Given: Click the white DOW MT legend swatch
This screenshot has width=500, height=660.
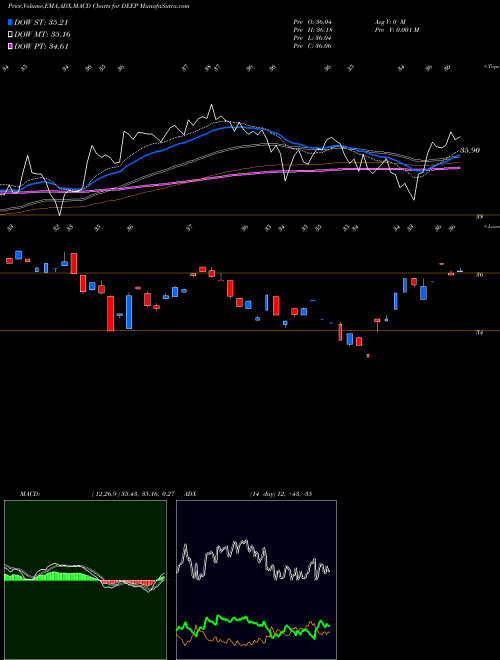Looking at the screenshot, I should click(10, 35).
